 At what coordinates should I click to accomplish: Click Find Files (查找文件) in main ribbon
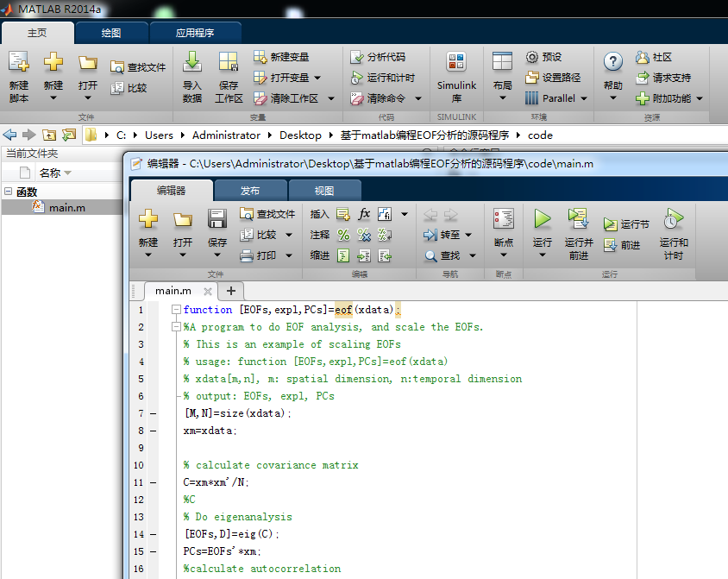(138, 67)
